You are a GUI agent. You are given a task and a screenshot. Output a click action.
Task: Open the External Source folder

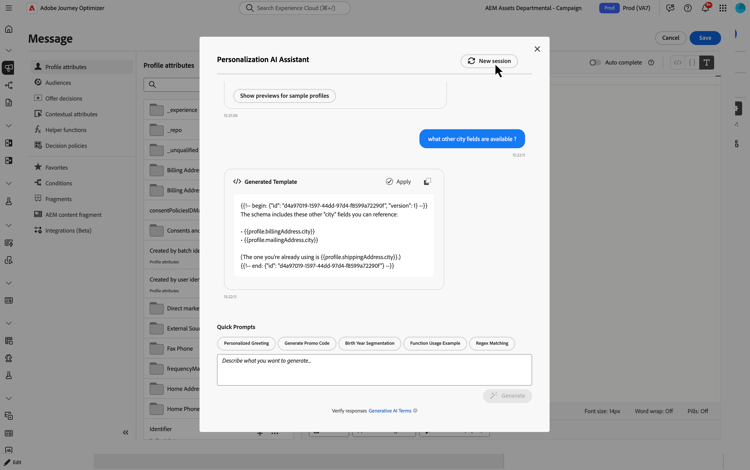tap(172, 328)
